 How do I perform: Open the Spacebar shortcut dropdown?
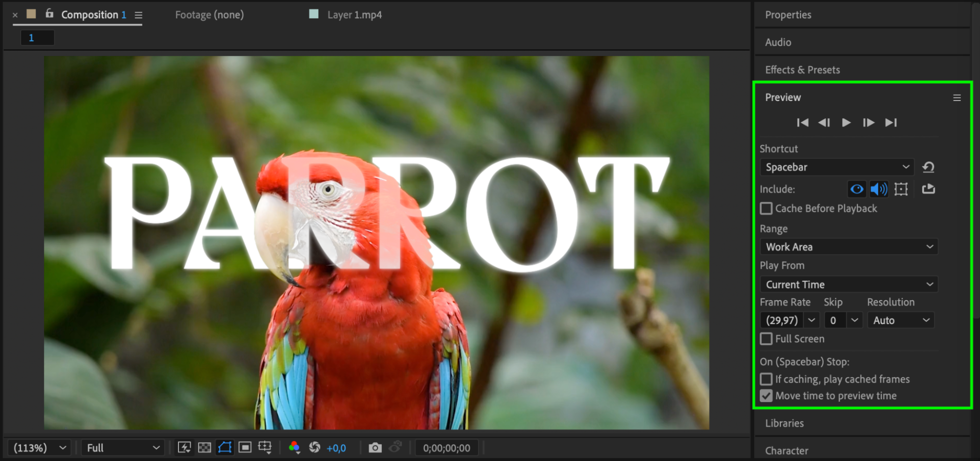[x=837, y=167]
